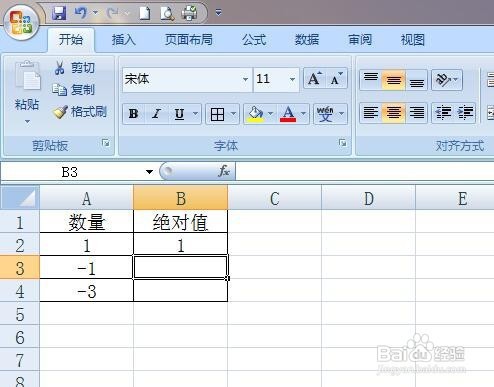Open the Office button menu

point(21,24)
